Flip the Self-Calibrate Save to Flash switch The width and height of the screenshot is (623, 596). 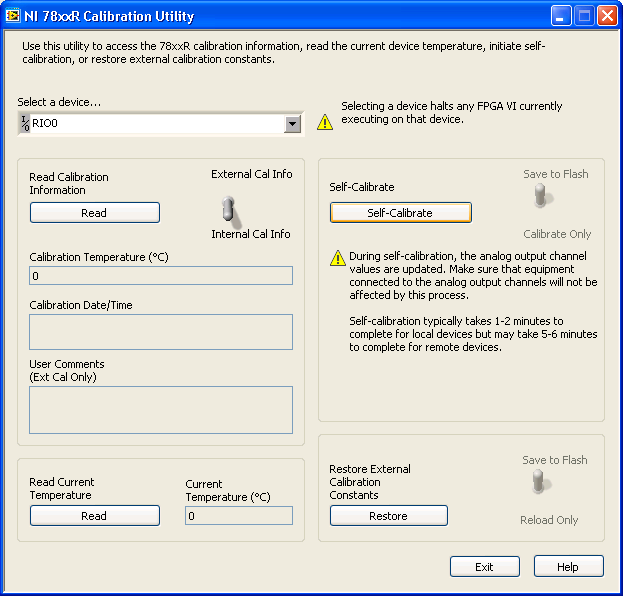(x=541, y=196)
